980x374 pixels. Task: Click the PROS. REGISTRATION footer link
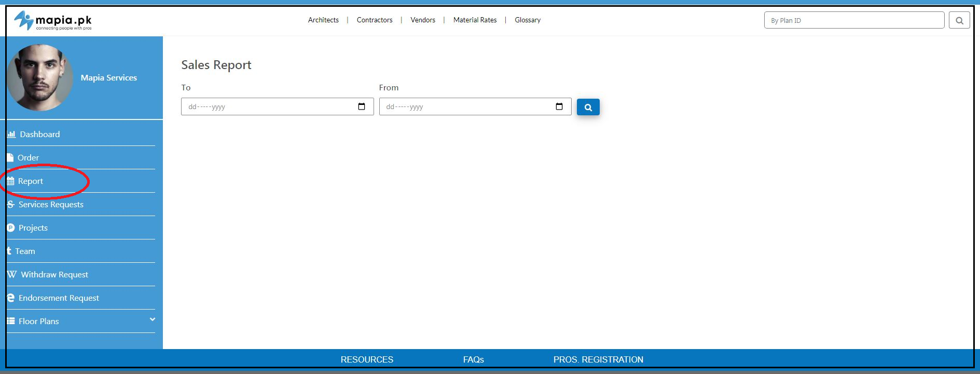point(598,359)
